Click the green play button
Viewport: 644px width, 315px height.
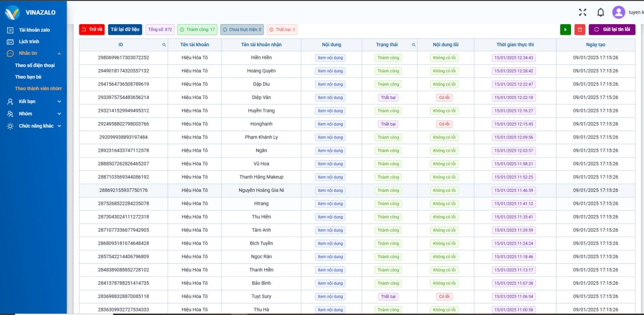565,30
